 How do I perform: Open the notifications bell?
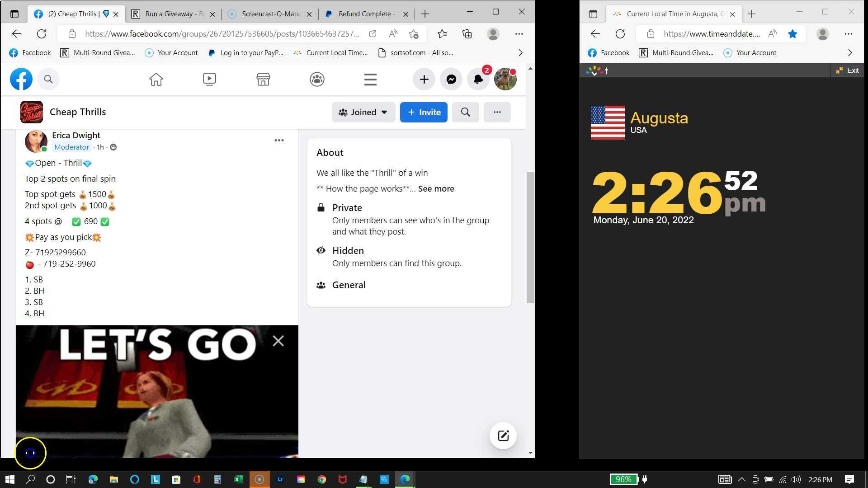click(x=478, y=80)
